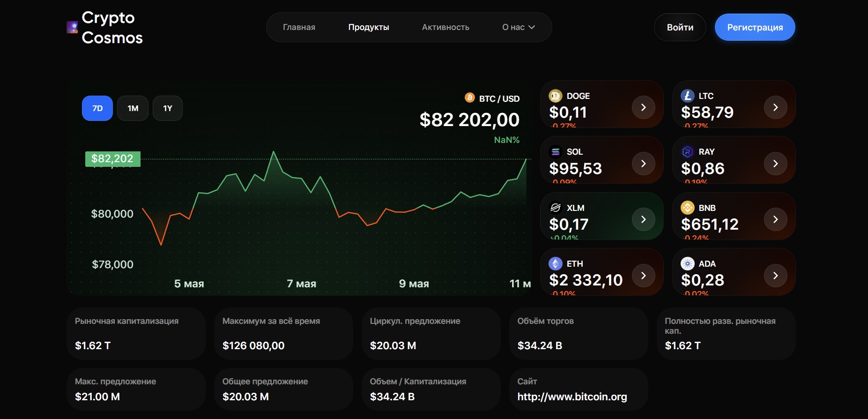Click the Общее предложение label
The image size is (868, 419).
pos(265,382)
